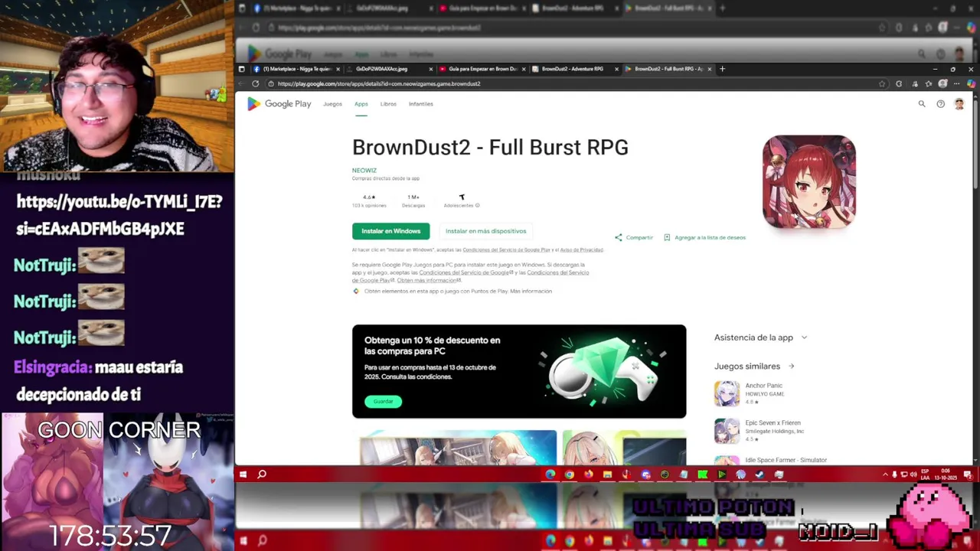Click Agregar a la lista de deseos
This screenshot has height=551, width=980.
(710, 237)
